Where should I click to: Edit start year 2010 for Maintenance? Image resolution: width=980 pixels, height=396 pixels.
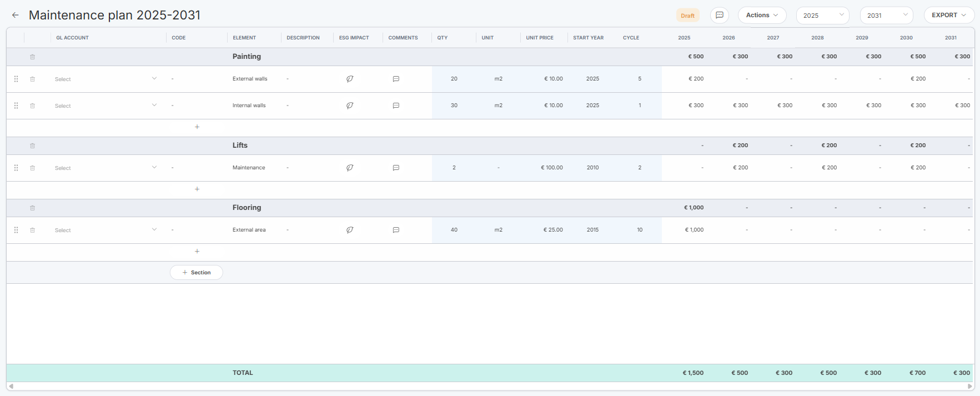pos(592,168)
